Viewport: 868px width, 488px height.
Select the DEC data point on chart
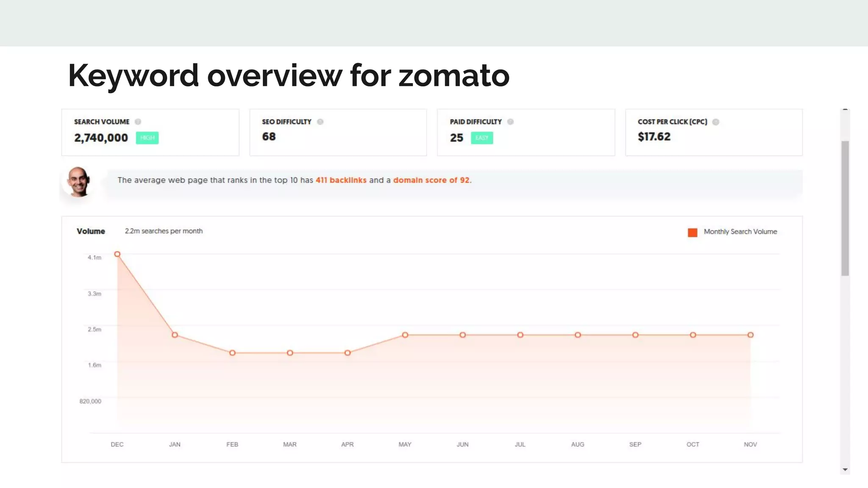pyautogui.click(x=117, y=254)
